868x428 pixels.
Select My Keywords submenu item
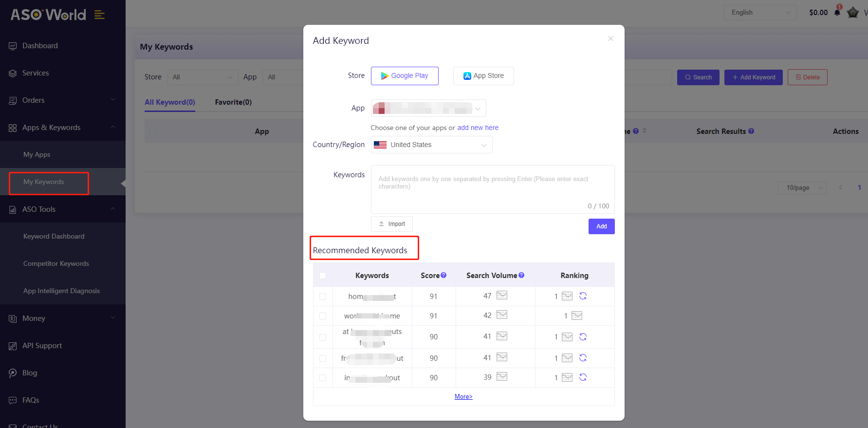(x=63, y=182)
